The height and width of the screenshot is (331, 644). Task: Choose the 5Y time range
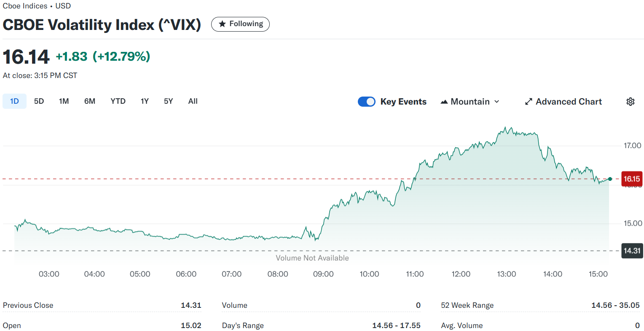[x=168, y=101]
